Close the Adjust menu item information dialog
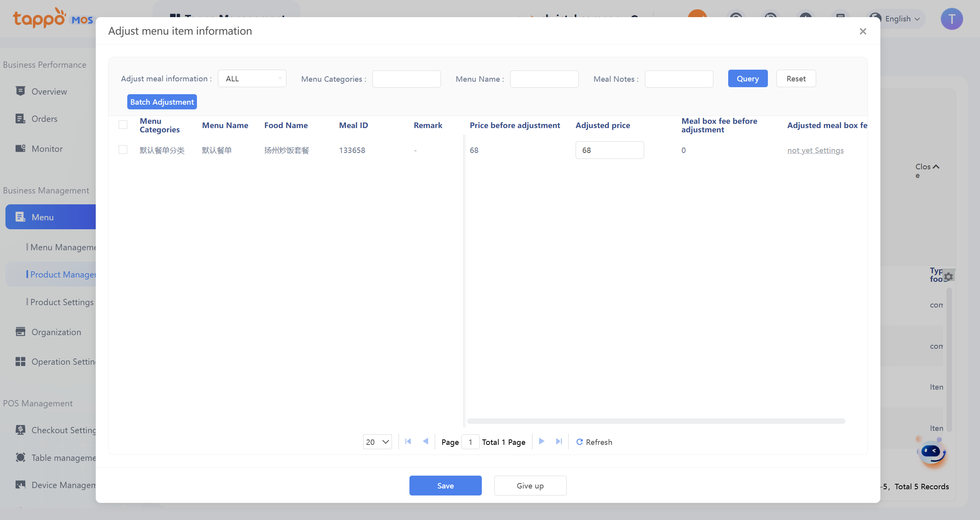 pyautogui.click(x=862, y=31)
